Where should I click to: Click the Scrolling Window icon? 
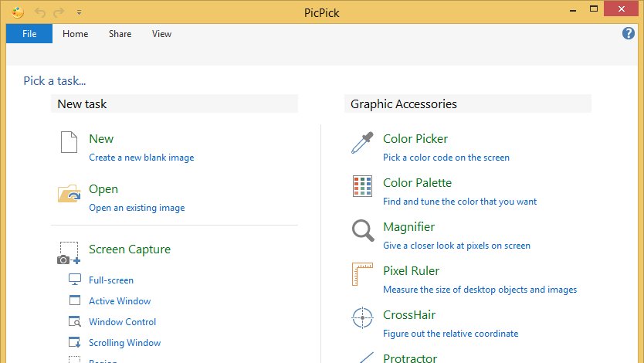[75, 342]
